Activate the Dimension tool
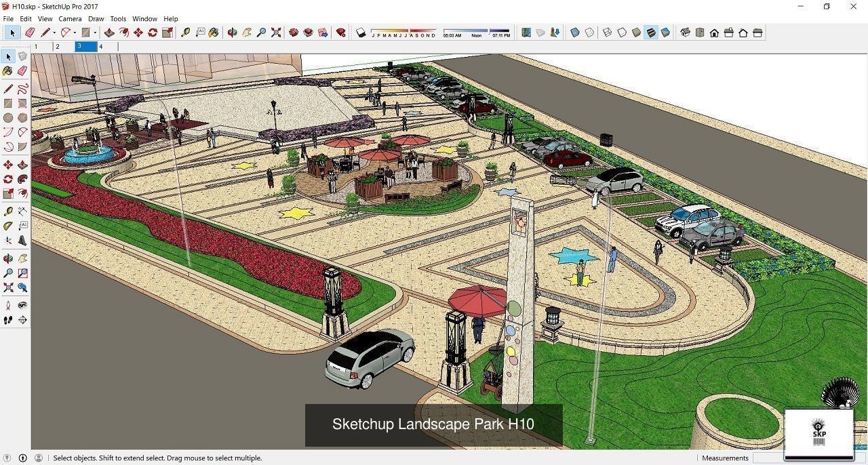 22,211
